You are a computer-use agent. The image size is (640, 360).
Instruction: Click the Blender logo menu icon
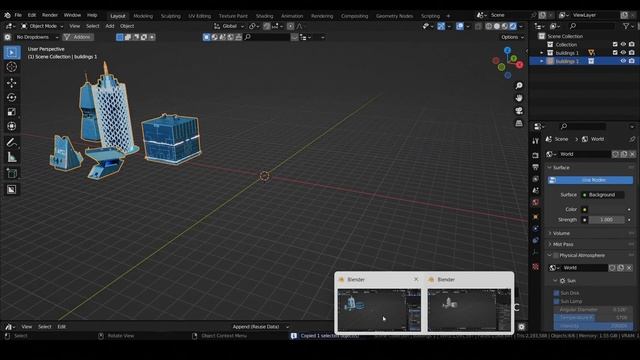pyautogui.click(x=7, y=15)
